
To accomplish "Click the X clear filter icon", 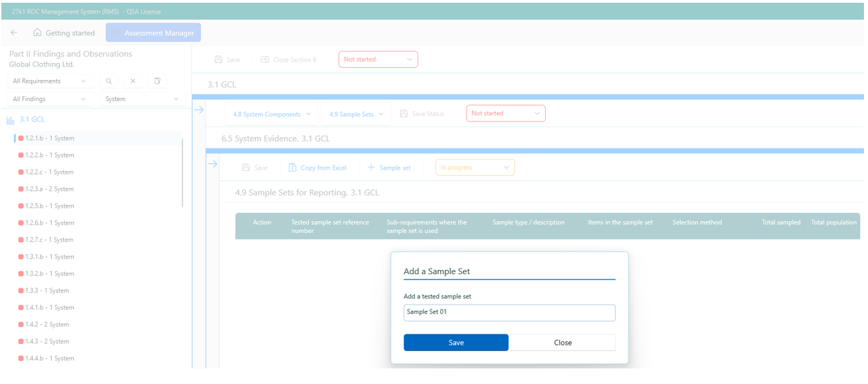I will tap(132, 81).
